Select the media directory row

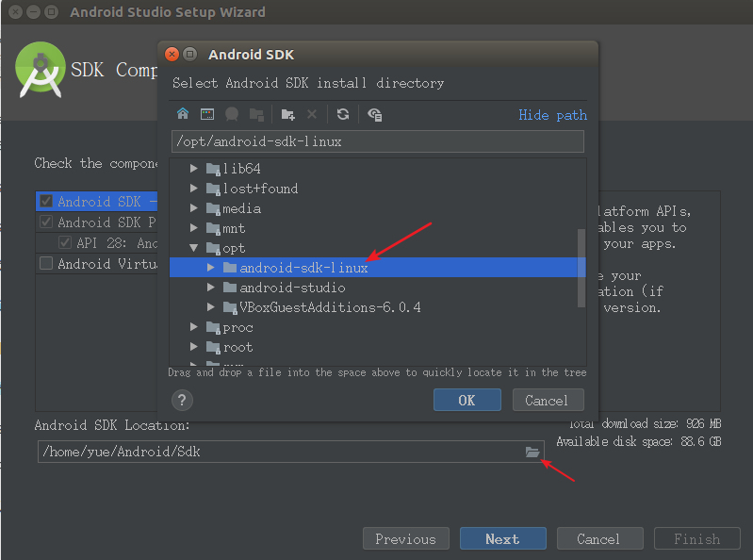tap(378, 208)
